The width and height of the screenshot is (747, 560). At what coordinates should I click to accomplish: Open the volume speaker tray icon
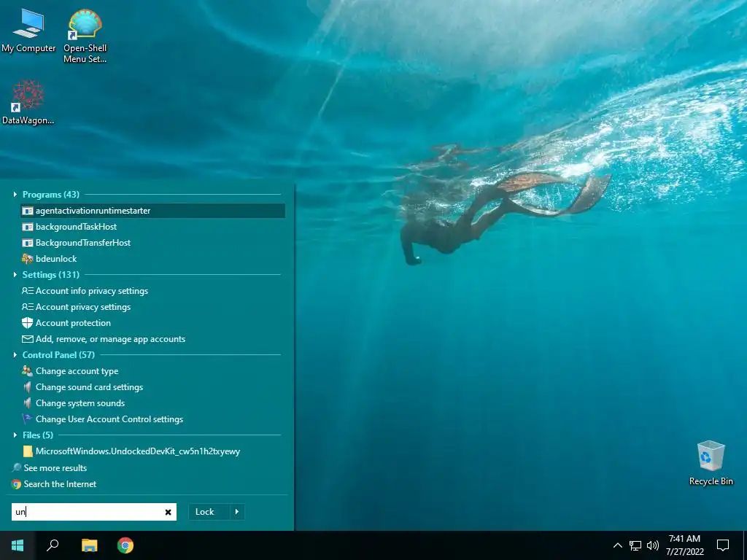coord(653,545)
